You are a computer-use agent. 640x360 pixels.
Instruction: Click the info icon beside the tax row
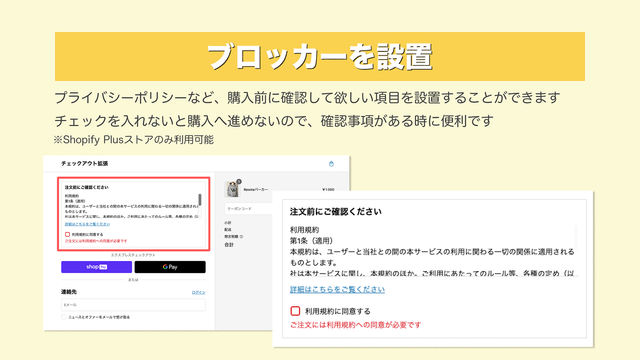tap(241, 237)
